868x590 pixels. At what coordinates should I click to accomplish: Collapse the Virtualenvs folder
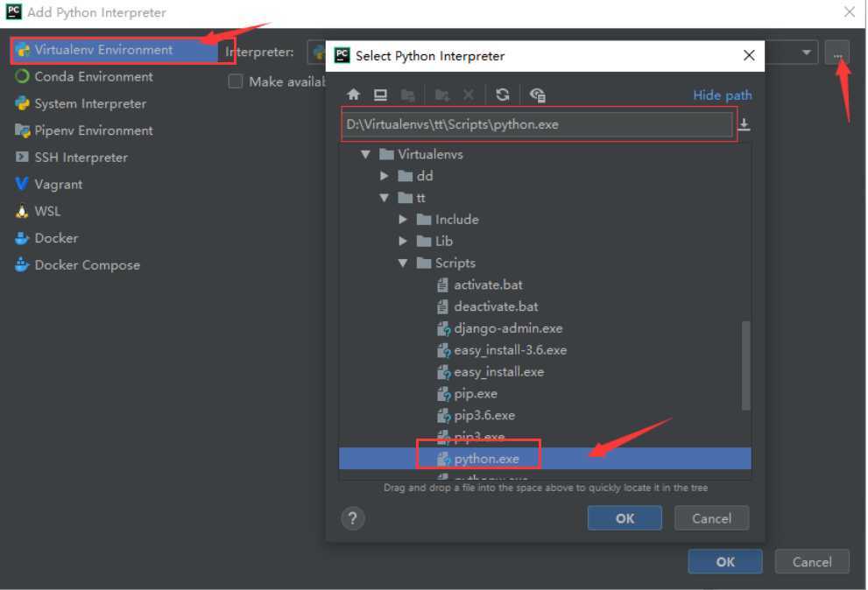point(365,154)
